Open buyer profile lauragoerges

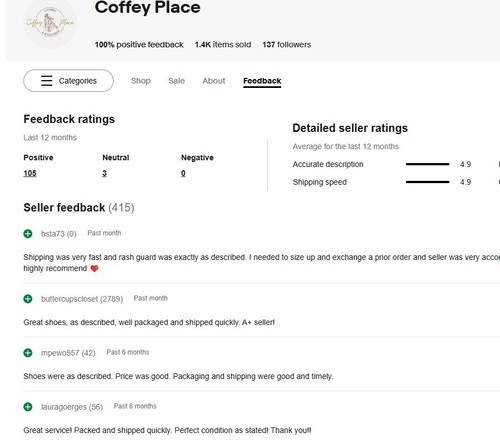coord(64,407)
